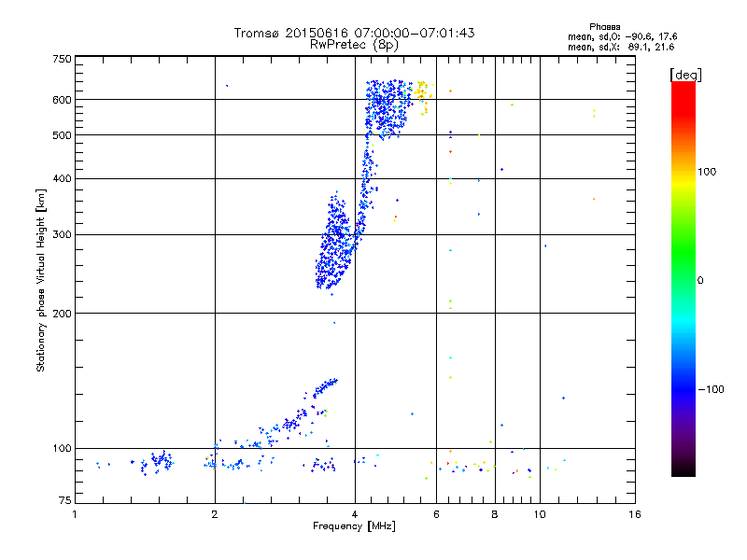Click the x-axis tick label '2'
This screenshot has width=747, height=560.
[215, 514]
